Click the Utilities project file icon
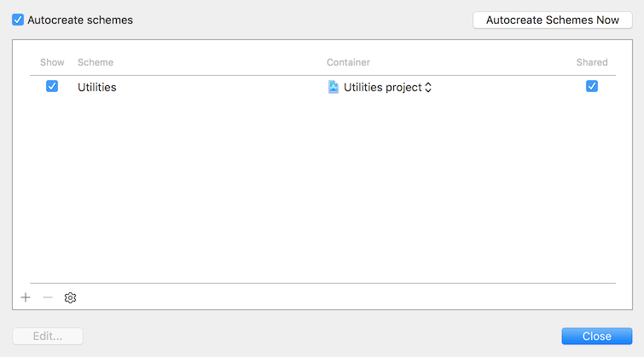The width and height of the screenshot is (644, 357). tap(334, 87)
